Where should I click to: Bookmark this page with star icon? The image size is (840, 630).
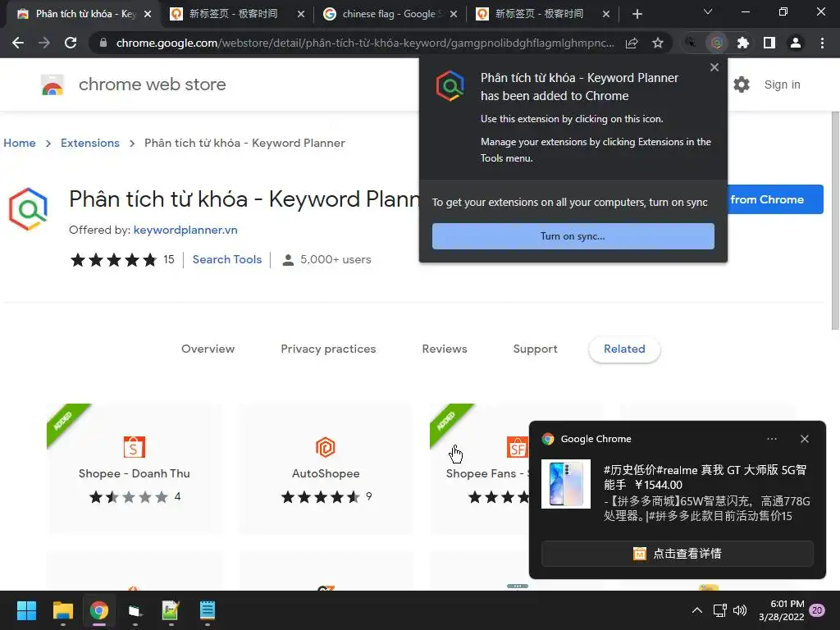[658, 43]
